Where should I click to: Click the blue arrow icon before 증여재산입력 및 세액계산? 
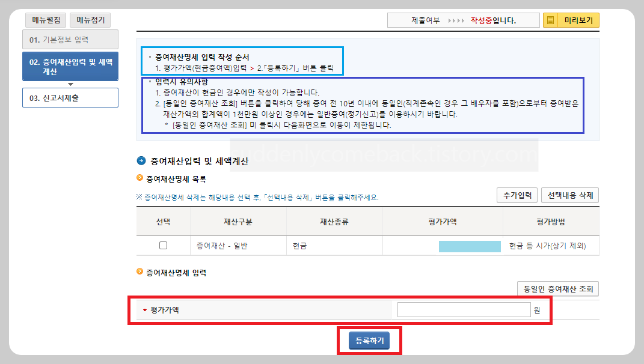(x=142, y=160)
